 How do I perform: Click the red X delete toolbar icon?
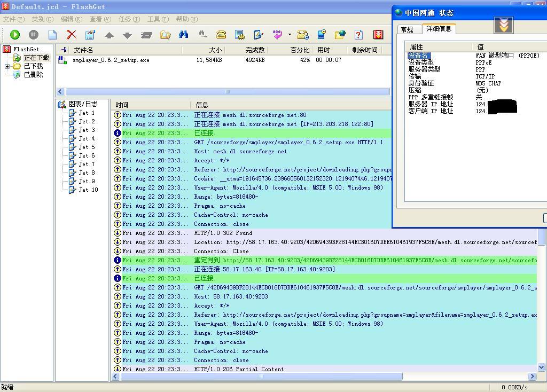point(71,35)
